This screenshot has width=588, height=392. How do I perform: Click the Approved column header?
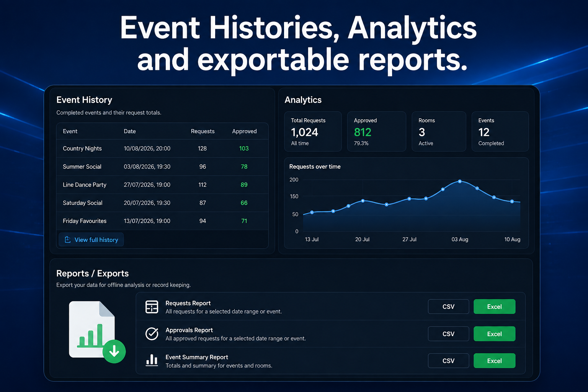tap(244, 131)
